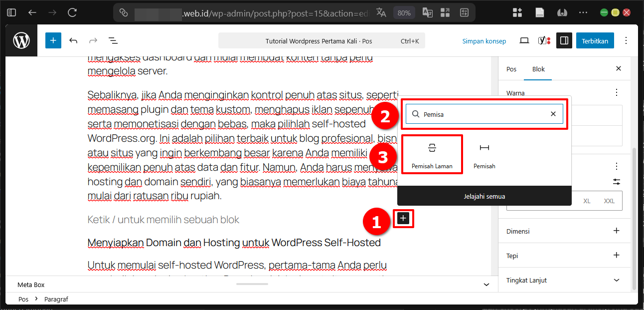Open typography size slider settings

616,182
